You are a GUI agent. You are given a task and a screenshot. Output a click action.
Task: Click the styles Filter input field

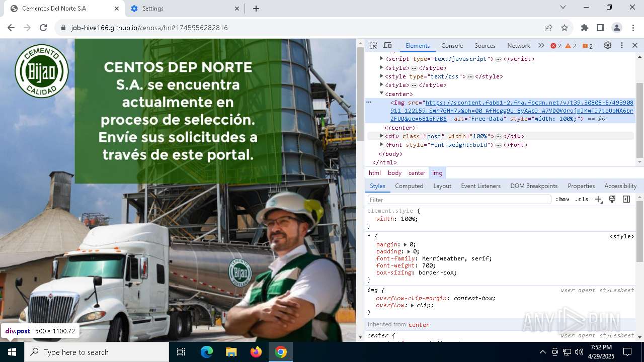(x=459, y=200)
